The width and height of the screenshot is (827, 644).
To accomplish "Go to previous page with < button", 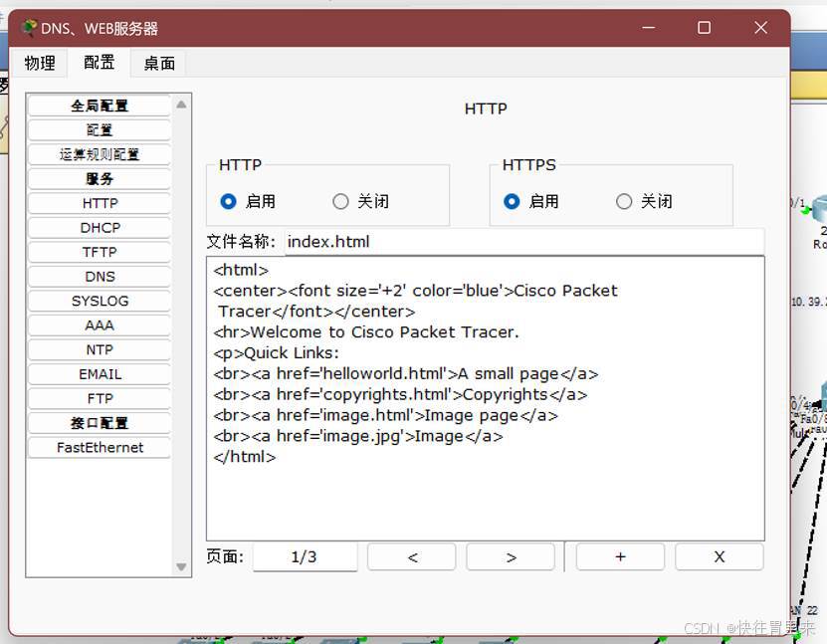I will [x=411, y=557].
